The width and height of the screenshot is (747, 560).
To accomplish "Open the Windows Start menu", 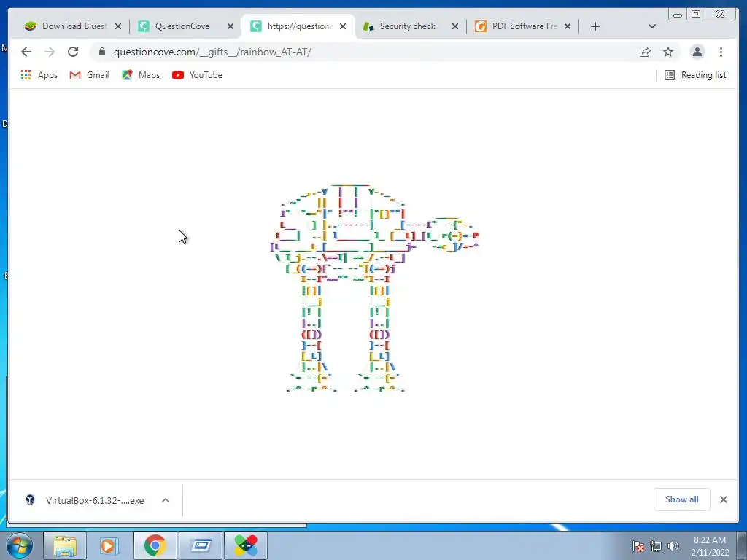I will point(19,545).
